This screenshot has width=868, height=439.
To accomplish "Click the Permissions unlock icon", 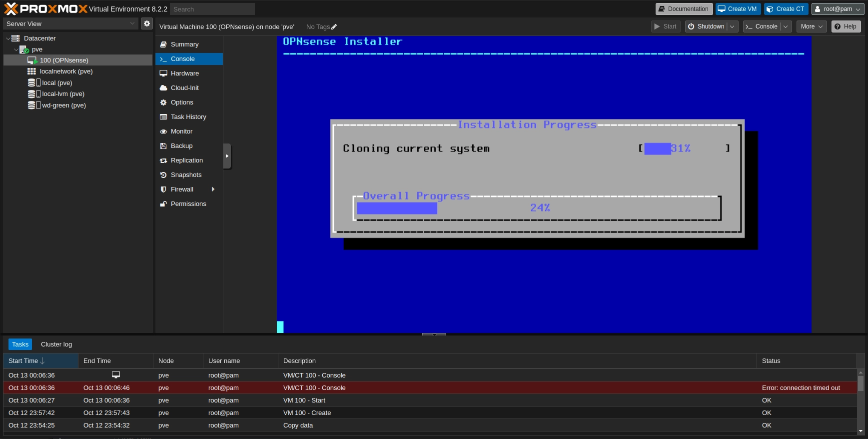I will click(163, 204).
